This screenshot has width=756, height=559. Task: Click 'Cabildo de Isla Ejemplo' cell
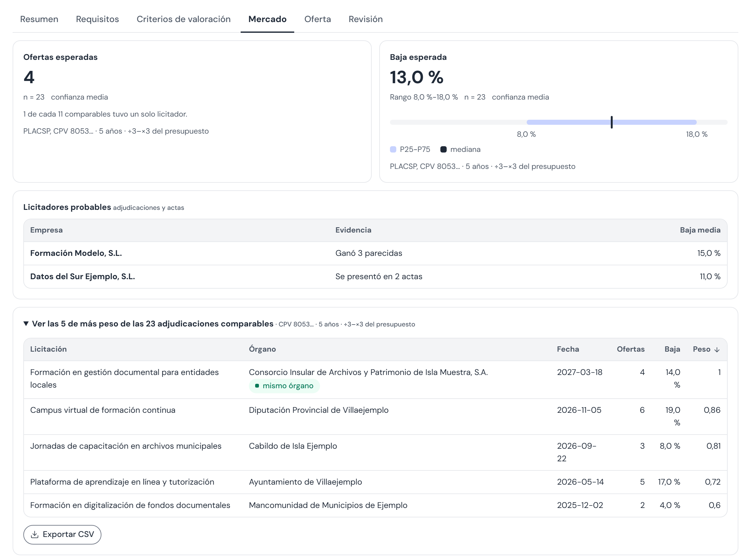pyautogui.click(x=293, y=446)
